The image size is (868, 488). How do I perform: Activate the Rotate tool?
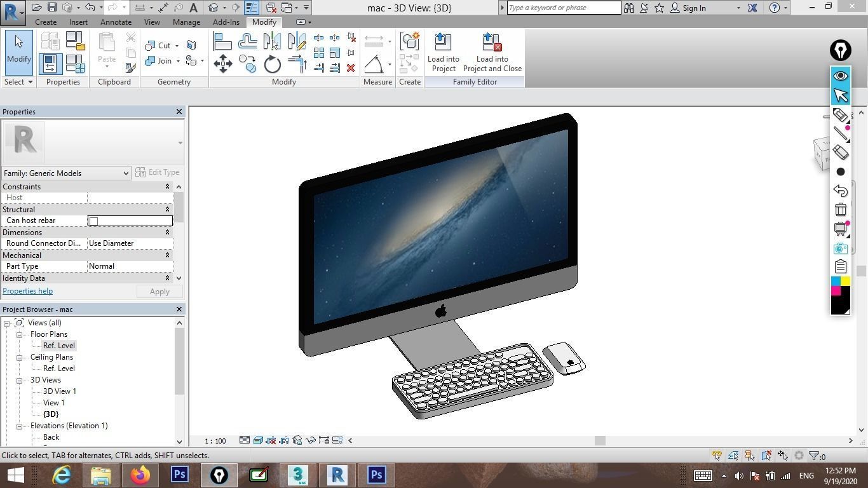[271, 64]
